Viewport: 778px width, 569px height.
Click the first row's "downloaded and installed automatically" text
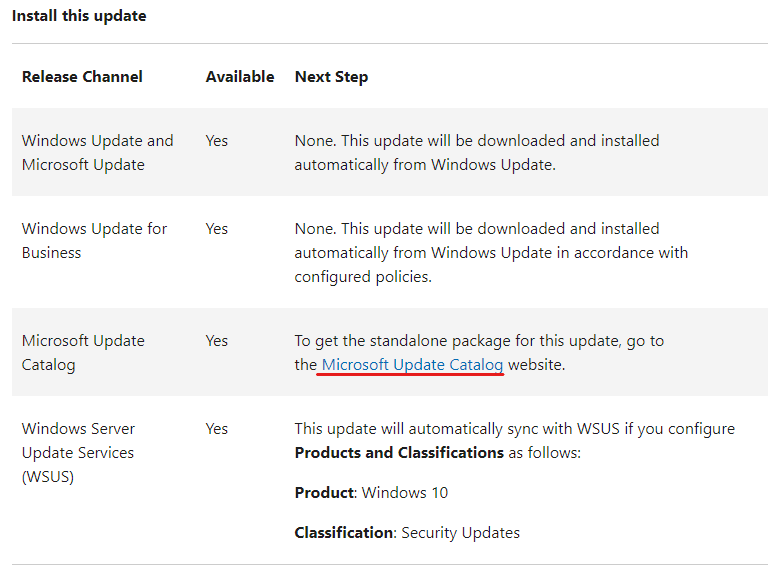pos(476,153)
